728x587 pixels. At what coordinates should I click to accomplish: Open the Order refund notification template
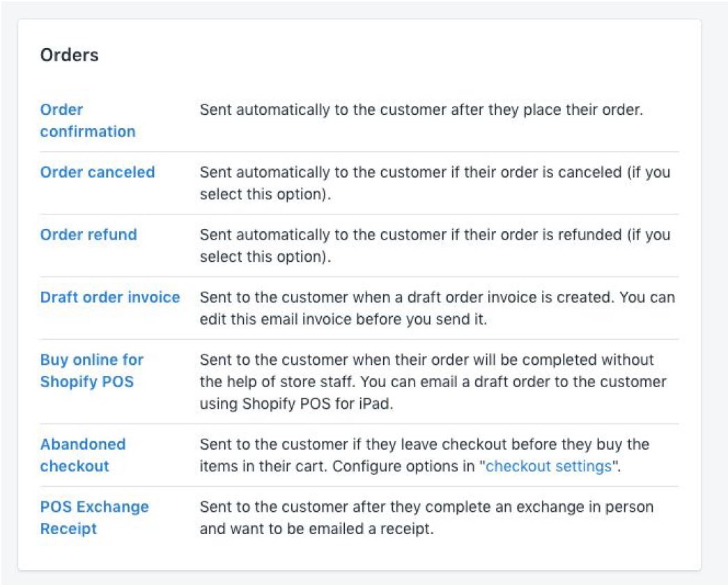point(88,235)
